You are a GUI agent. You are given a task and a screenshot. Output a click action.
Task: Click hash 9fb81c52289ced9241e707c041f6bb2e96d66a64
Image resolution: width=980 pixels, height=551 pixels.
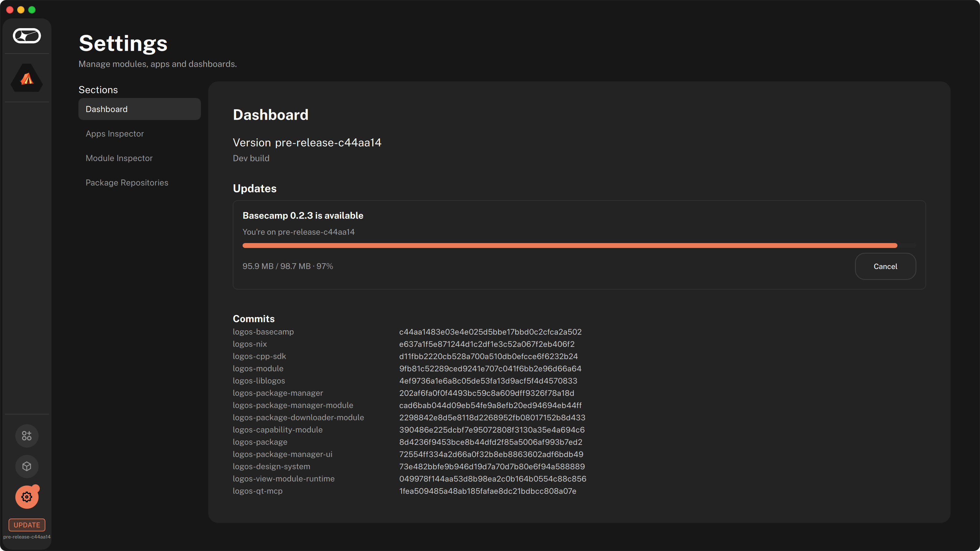[x=490, y=369]
